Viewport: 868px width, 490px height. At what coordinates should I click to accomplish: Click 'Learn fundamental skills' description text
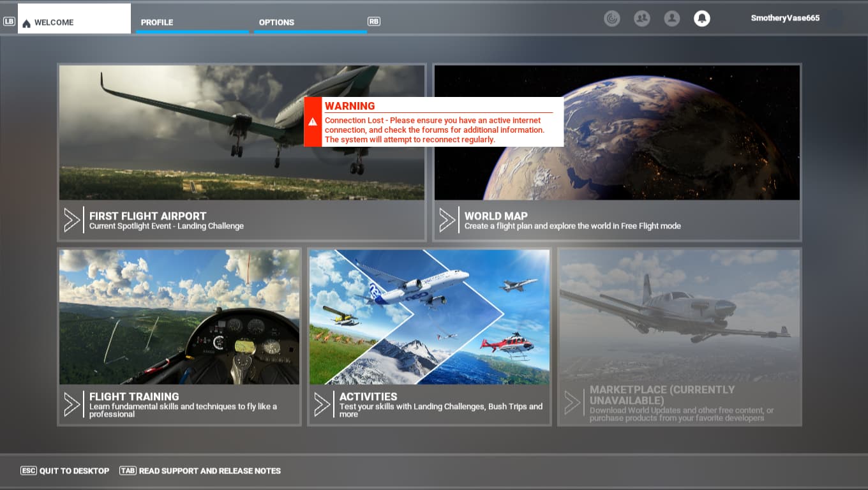click(x=183, y=410)
